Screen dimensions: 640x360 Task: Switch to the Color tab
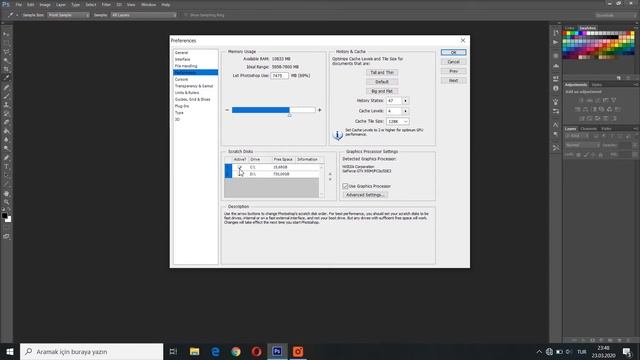[569, 28]
